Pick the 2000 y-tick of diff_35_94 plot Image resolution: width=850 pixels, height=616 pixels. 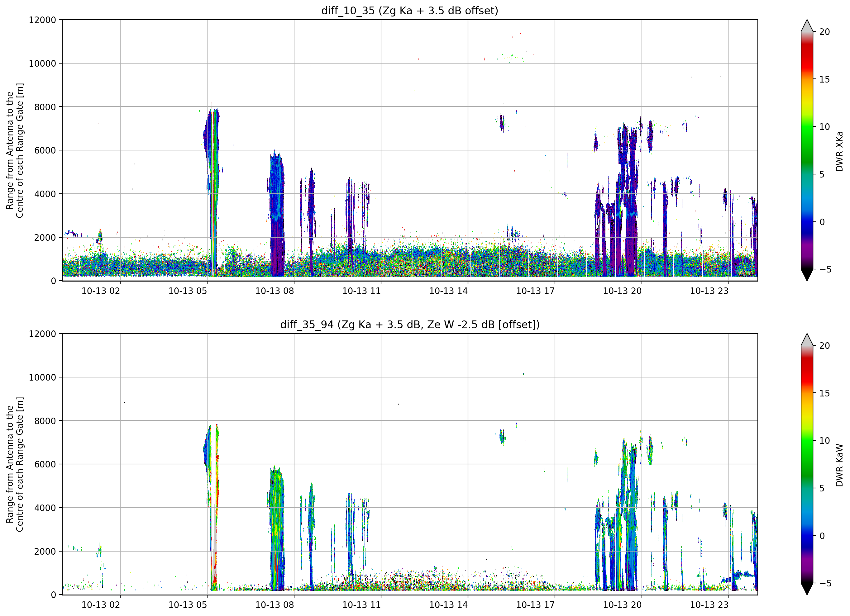coord(45,551)
